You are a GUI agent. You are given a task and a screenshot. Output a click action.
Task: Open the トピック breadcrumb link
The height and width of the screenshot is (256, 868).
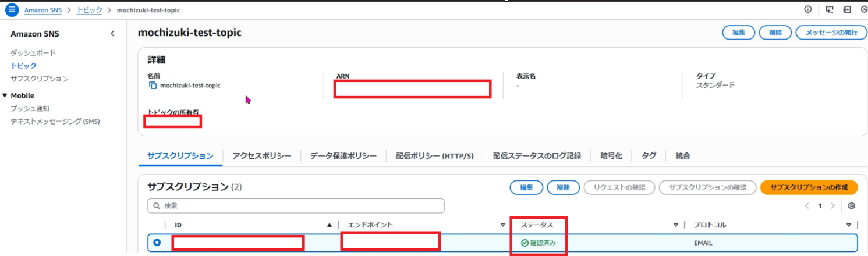point(90,10)
